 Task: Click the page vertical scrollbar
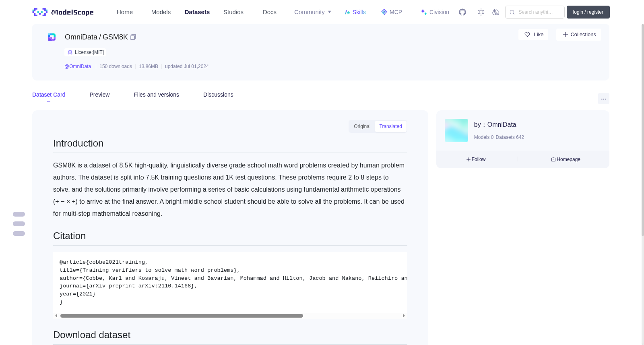click(x=642, y=130)
